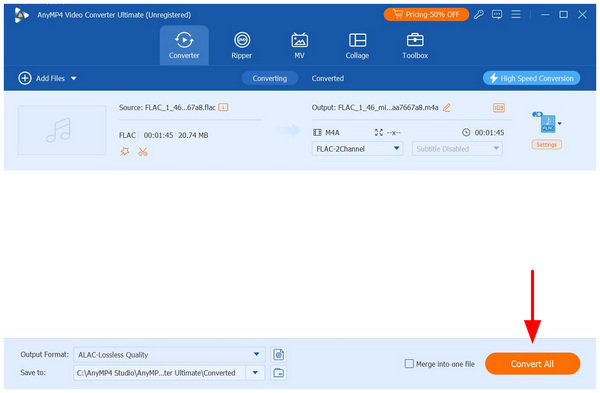The image size is (600, 393).
Task: Open custom profile settings icon beside Output Format
Action: pos(279,355)
